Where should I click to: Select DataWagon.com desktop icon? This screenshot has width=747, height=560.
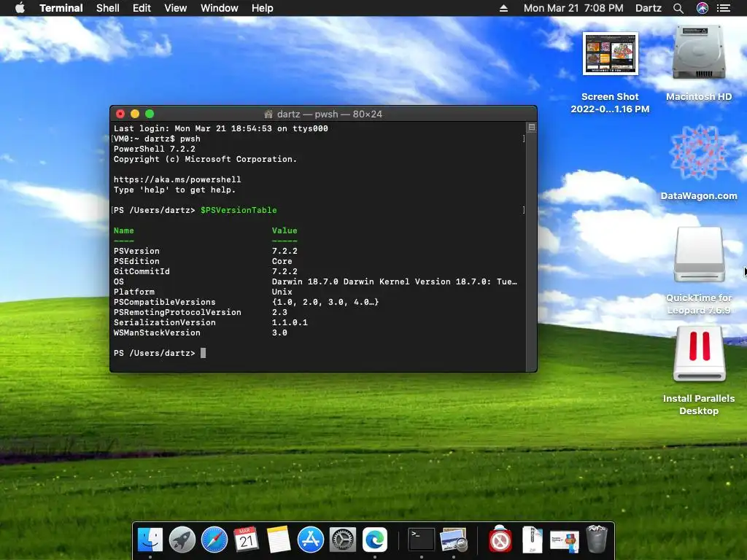[x=698, y=152]
